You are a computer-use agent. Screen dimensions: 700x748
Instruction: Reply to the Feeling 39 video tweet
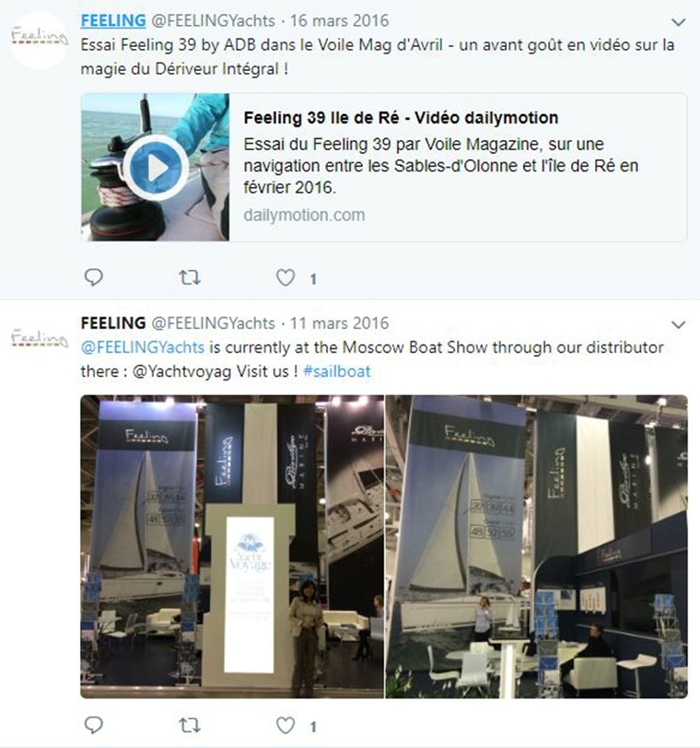tap(93, 277)
